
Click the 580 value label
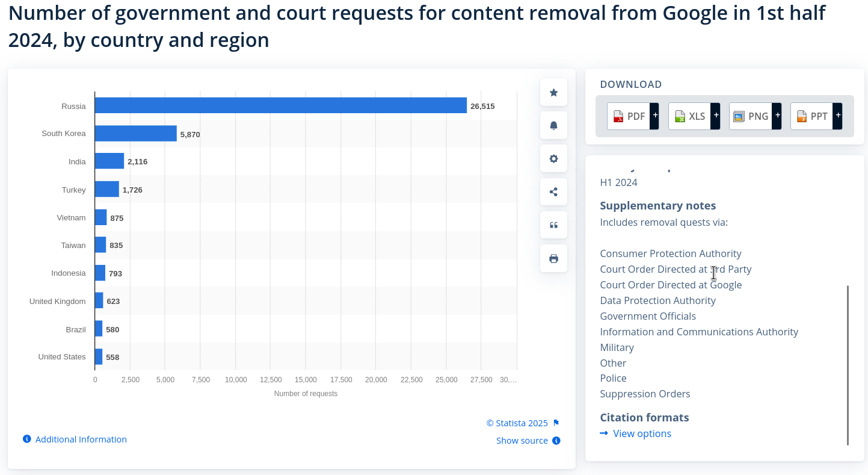(112, 329)
